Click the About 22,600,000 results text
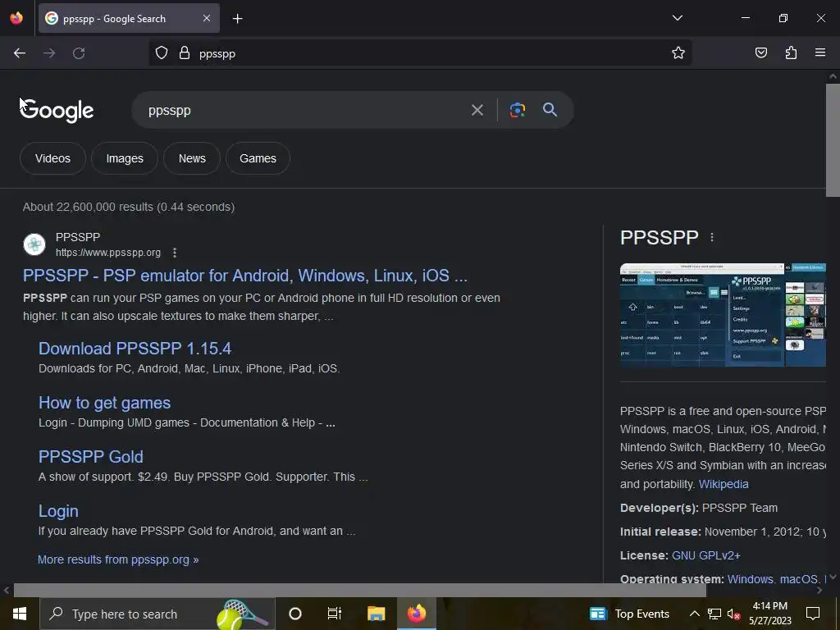840x630 pixels. point(129,208)
